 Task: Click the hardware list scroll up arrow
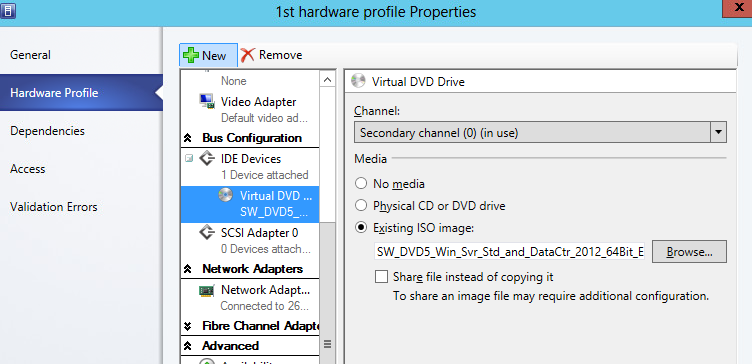328,80
